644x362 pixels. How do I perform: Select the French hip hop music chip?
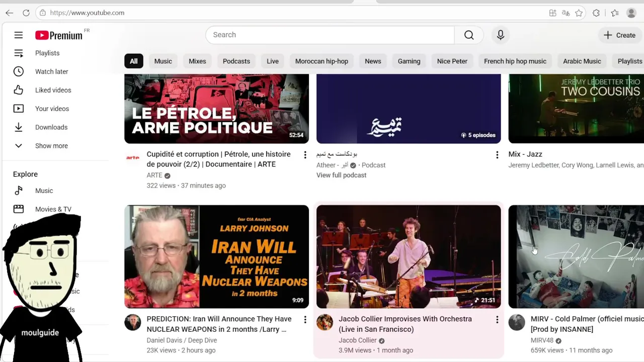tap(515, 61)
